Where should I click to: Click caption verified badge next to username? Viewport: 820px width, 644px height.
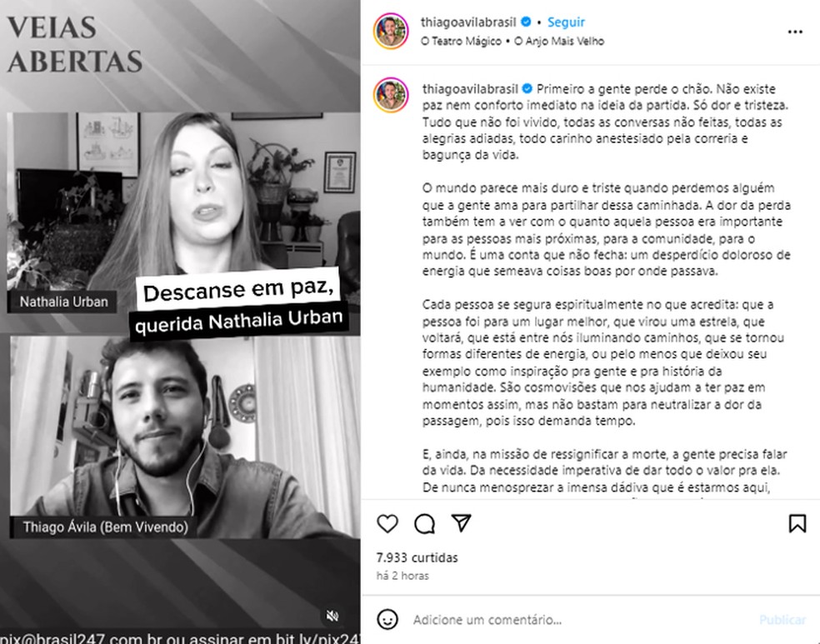527,88
